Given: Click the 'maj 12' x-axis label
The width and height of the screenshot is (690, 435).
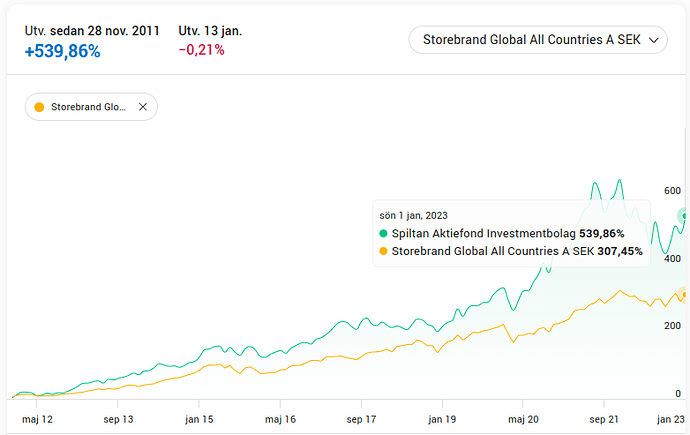Looking at the screenshot, I should [37, 419].
